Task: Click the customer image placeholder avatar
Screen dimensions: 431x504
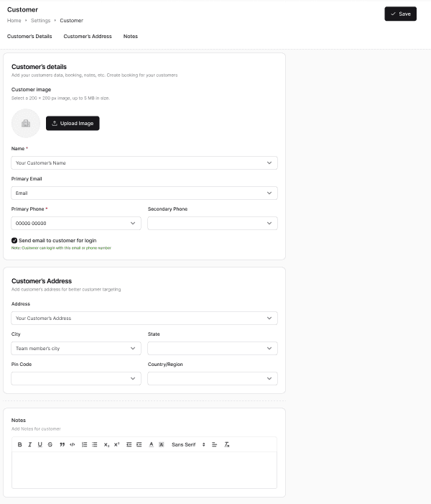Action: (26, 123)
